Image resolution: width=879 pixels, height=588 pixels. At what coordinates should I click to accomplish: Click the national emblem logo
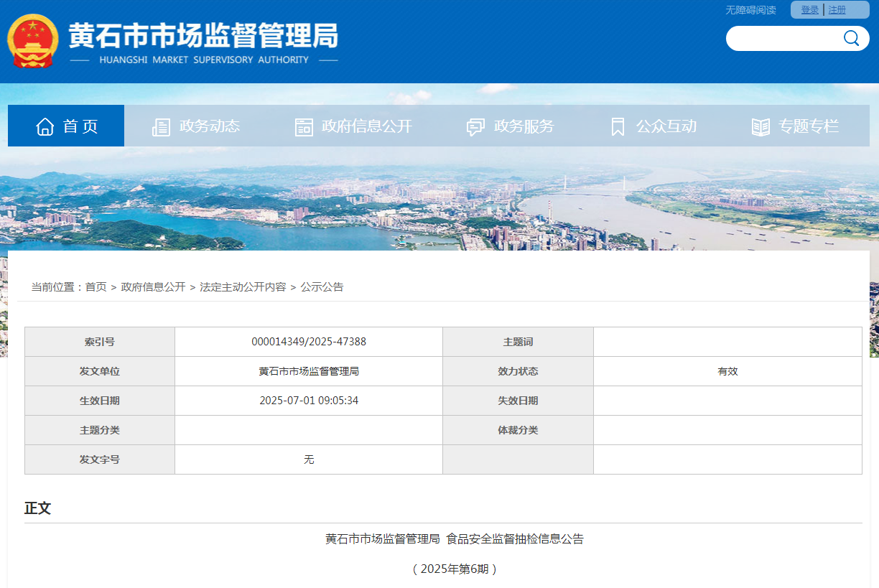[33, 41]
